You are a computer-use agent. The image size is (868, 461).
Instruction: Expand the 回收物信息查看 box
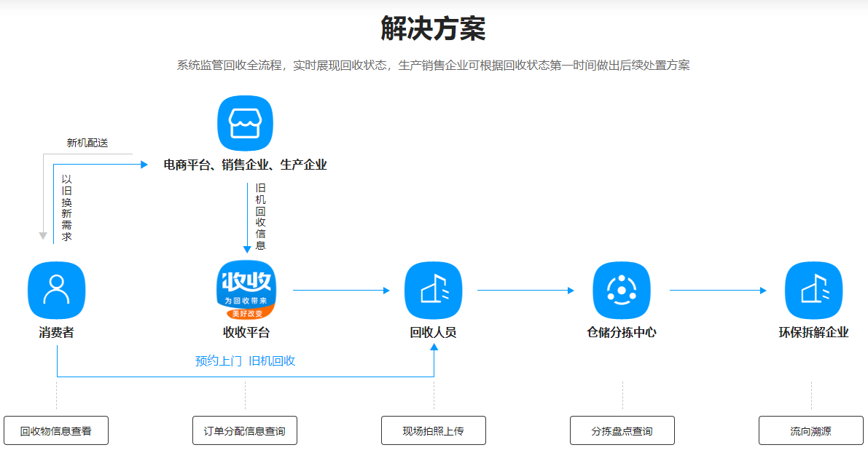56,430
